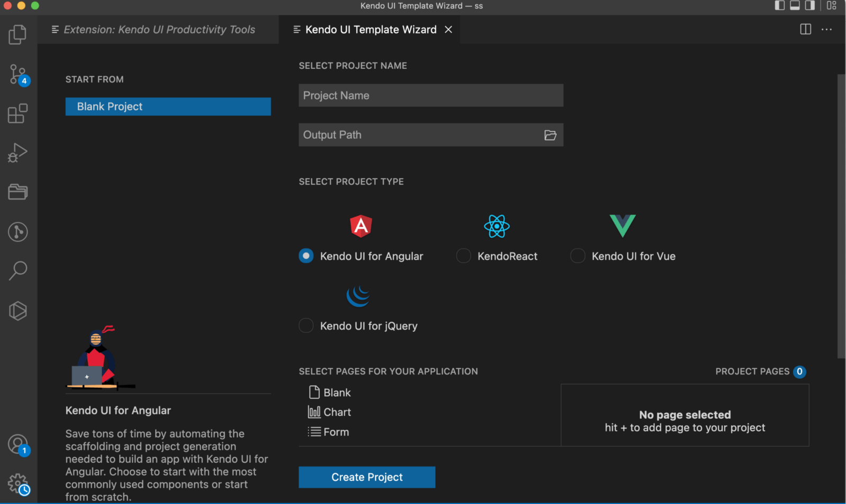Screen dimensions: 846x504
Task: Click the Create Project button
Action: [367, 477]
